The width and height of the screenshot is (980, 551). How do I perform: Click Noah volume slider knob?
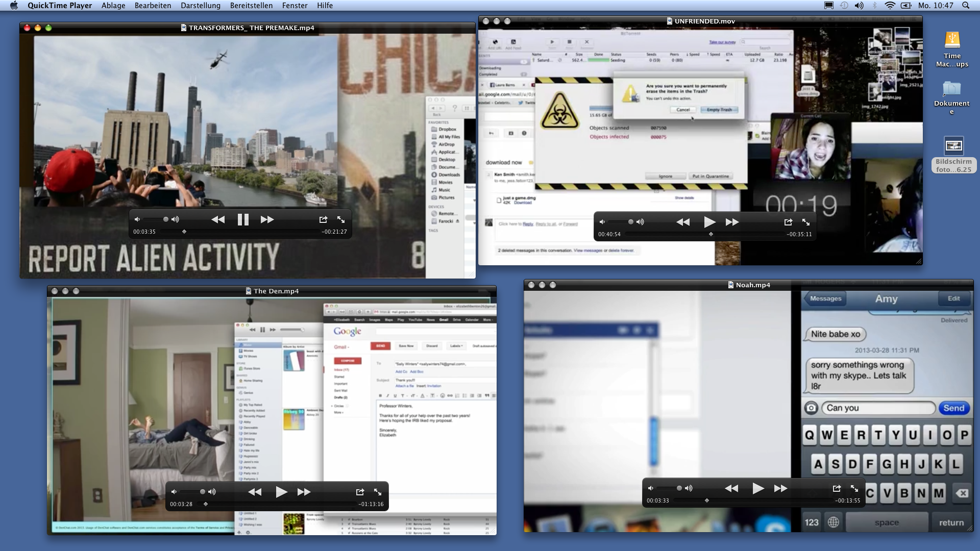(x=679, y=488)
